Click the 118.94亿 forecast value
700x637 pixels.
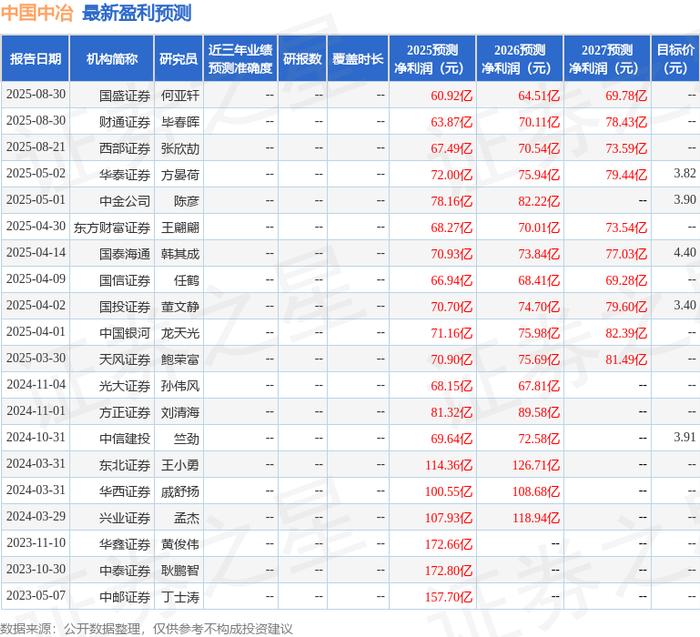click(536, 517)
